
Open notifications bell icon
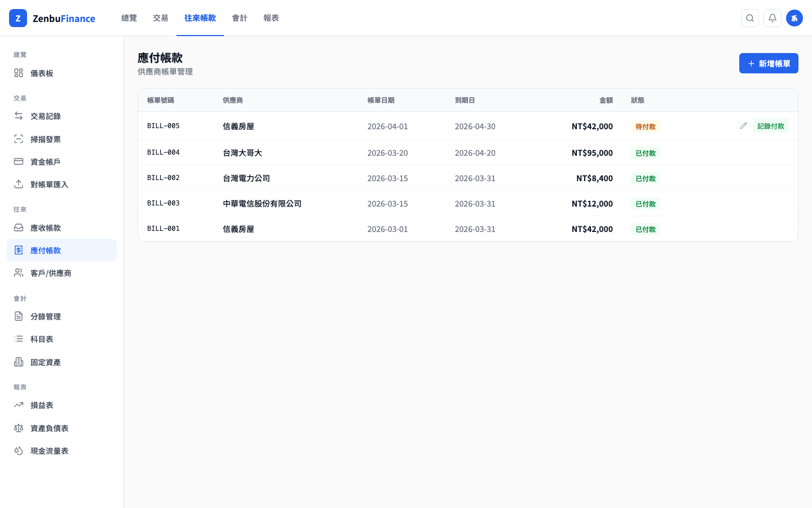click(x=772, y=18)
